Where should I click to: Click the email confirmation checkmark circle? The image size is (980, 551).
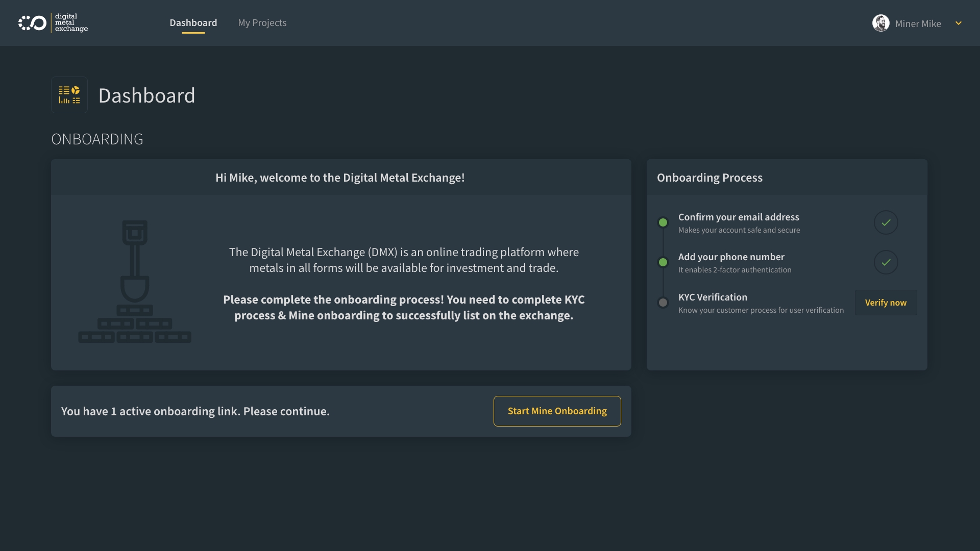(x=886, y=222)
